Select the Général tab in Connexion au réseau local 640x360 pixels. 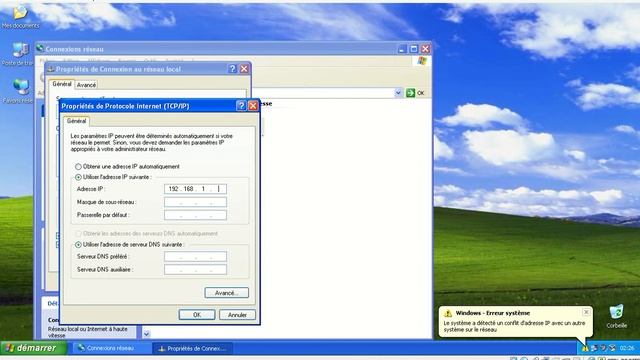click(62, 84)
